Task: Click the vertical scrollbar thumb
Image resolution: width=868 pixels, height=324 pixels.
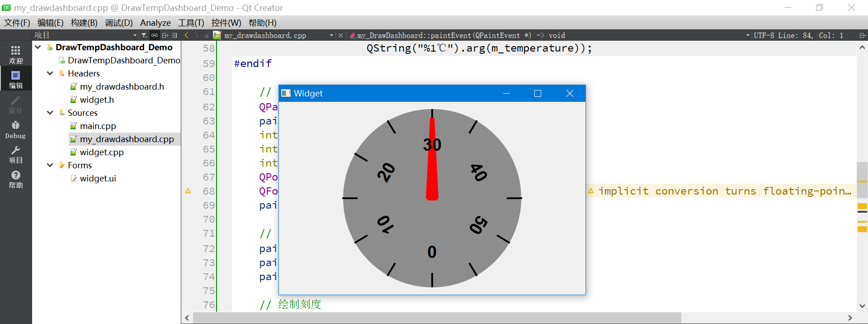Action: click(x=862, y=180)
